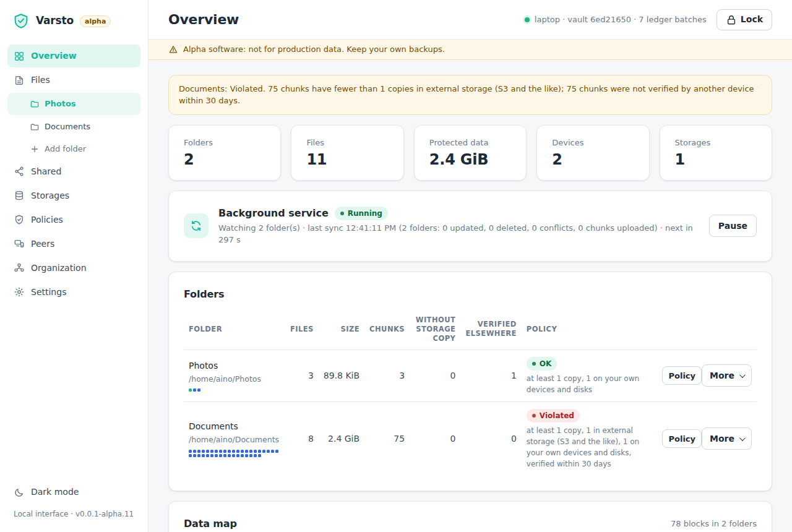Click the alpha badge next to Varsto
The width and height of the screenshot is (792, 532).
click(95, 21)
